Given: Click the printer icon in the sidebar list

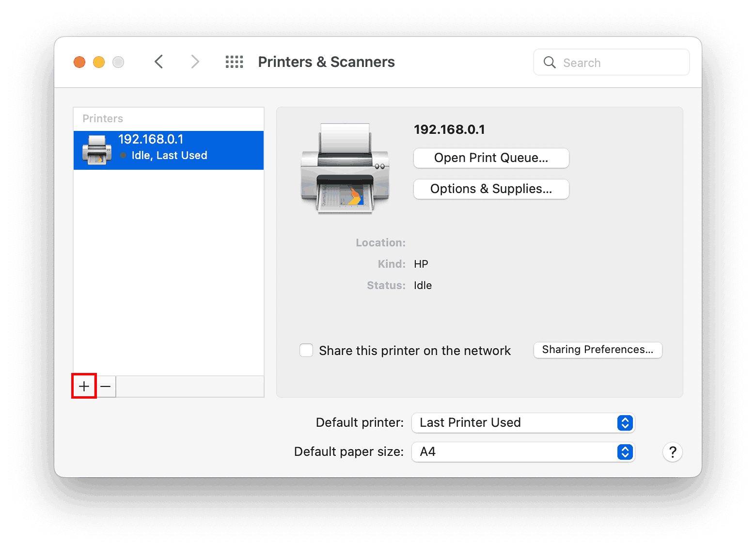Looking at the screenshot, I should pos(96,149).
